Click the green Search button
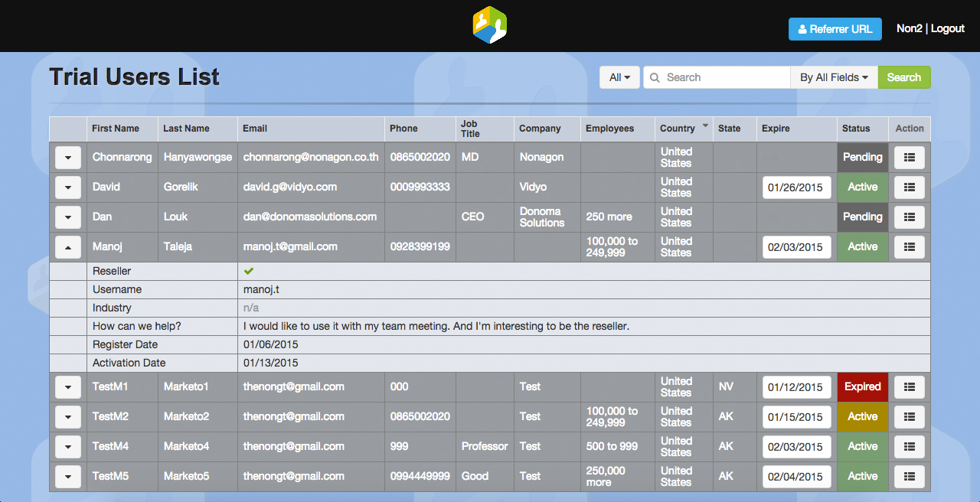 click(904, 77)
